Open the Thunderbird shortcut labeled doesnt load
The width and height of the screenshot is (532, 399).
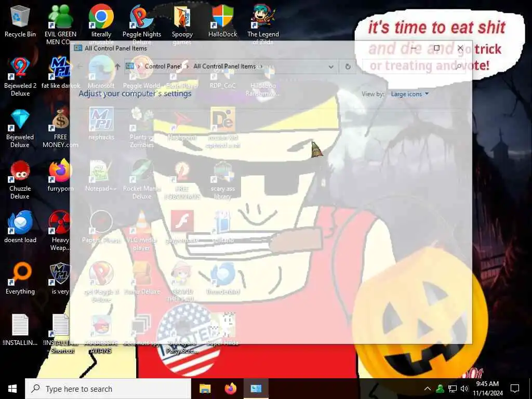point(20,228)
